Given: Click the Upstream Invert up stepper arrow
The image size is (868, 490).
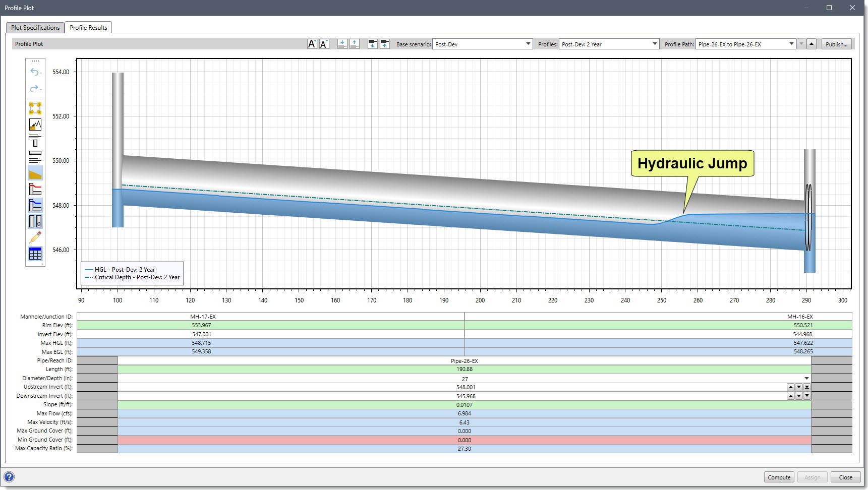Looking at the screenshot, I should pos(790,387).
